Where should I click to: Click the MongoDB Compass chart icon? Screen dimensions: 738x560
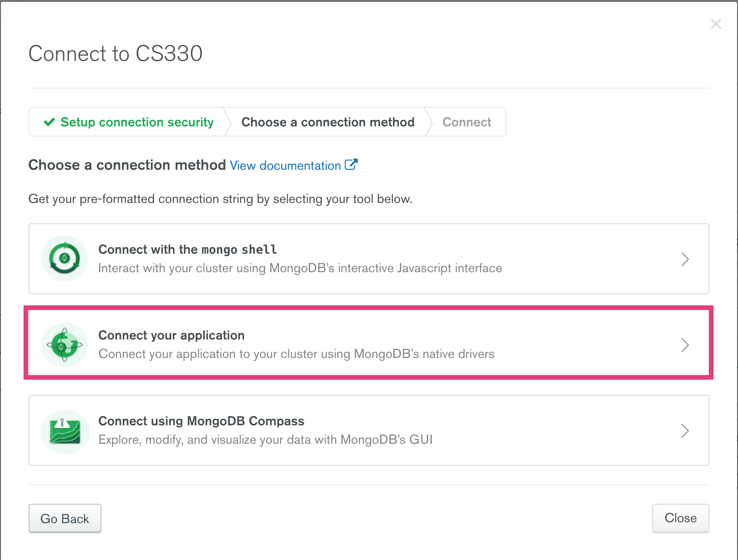click(x=65, y=431)
